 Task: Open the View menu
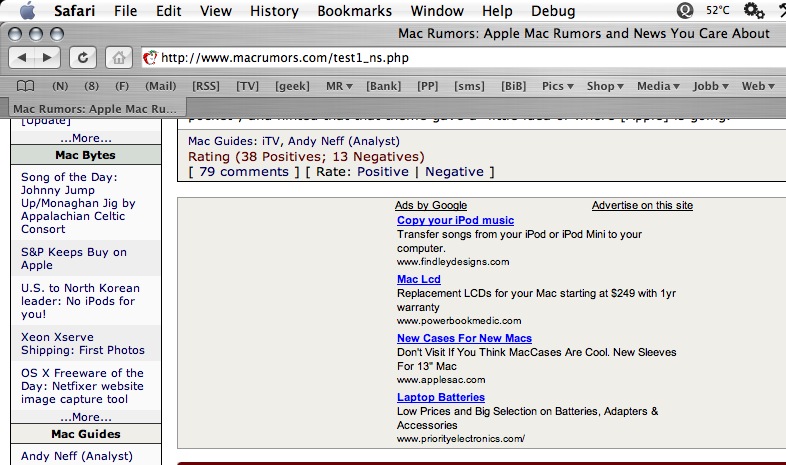pyautogui.click(x=216, y=11)
